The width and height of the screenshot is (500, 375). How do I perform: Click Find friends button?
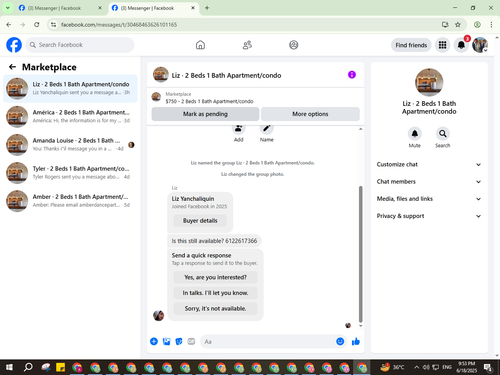[411, 45]
